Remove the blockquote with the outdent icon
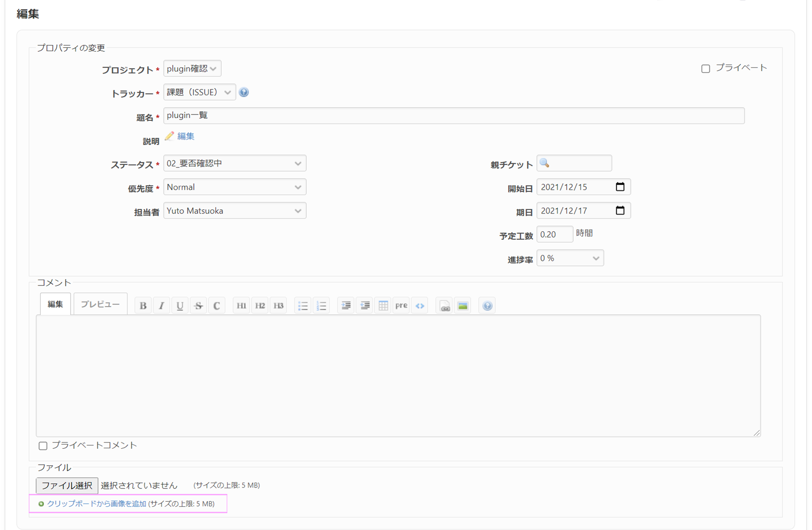Viewport: 812px width, 530px height. [365, 306]
